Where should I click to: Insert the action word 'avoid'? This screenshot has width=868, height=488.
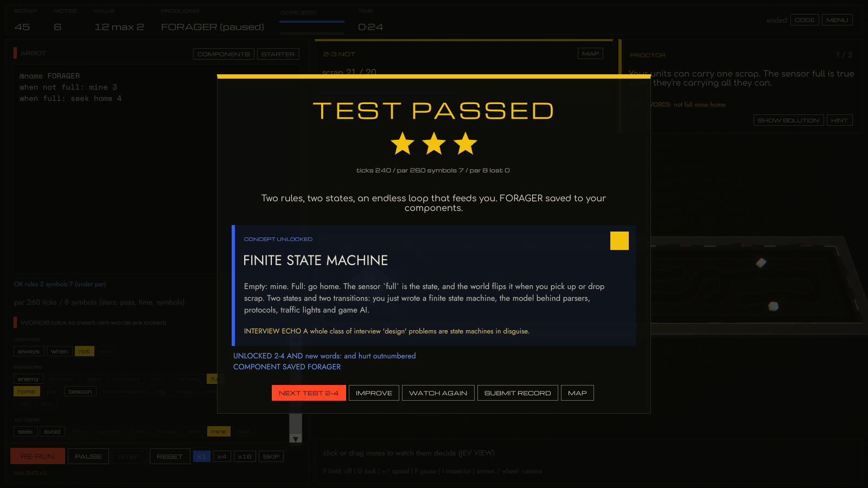point(52,432)
